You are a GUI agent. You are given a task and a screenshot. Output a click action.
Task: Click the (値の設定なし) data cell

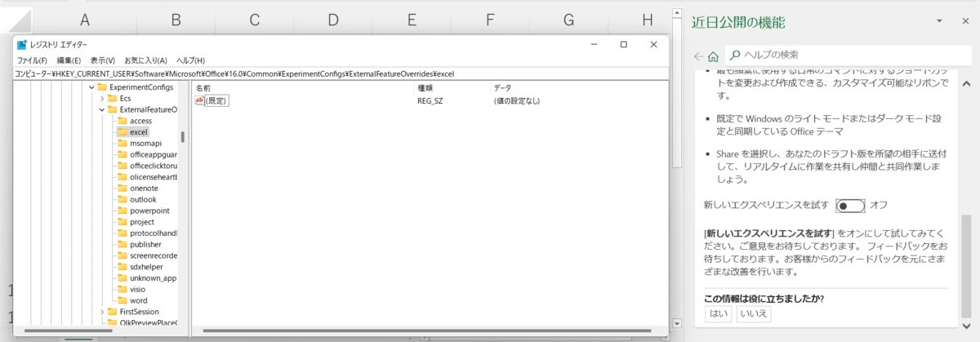tap(517, 101)
